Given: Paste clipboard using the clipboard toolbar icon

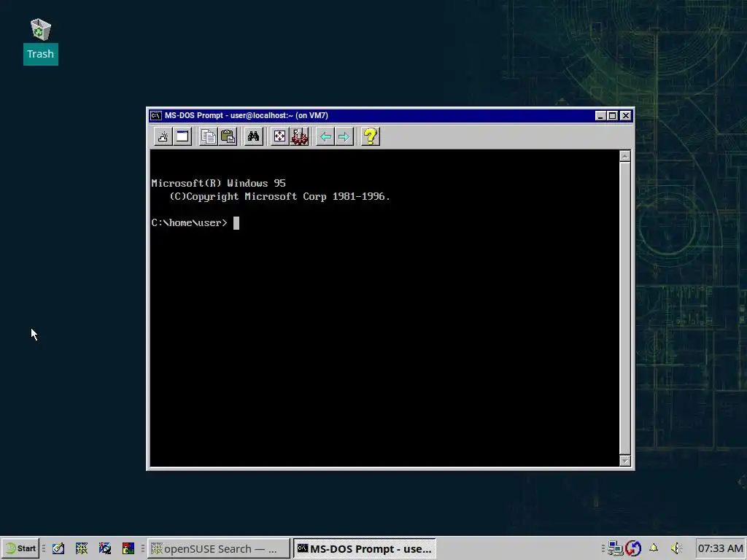Looking at the screenshot, I should tap(228, 136).
